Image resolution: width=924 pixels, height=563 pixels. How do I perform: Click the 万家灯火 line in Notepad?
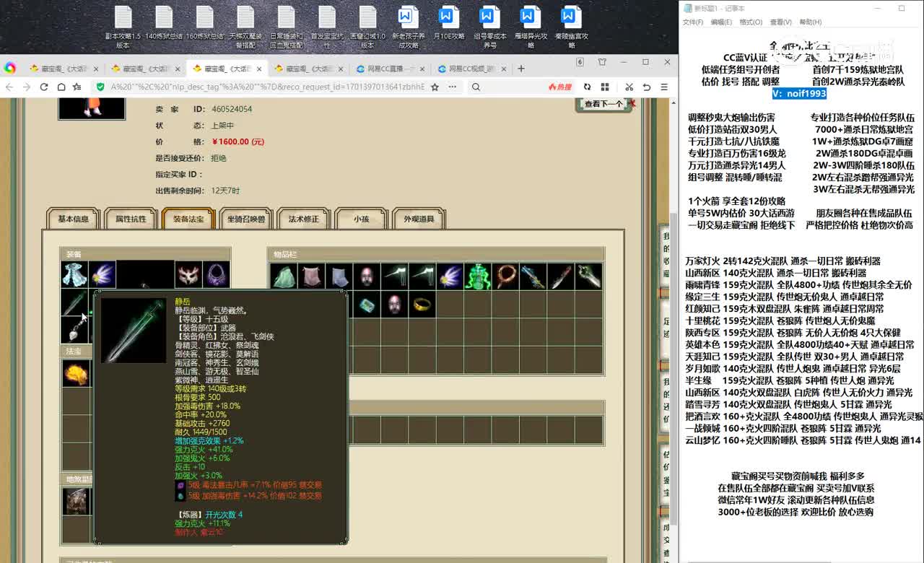783,261
